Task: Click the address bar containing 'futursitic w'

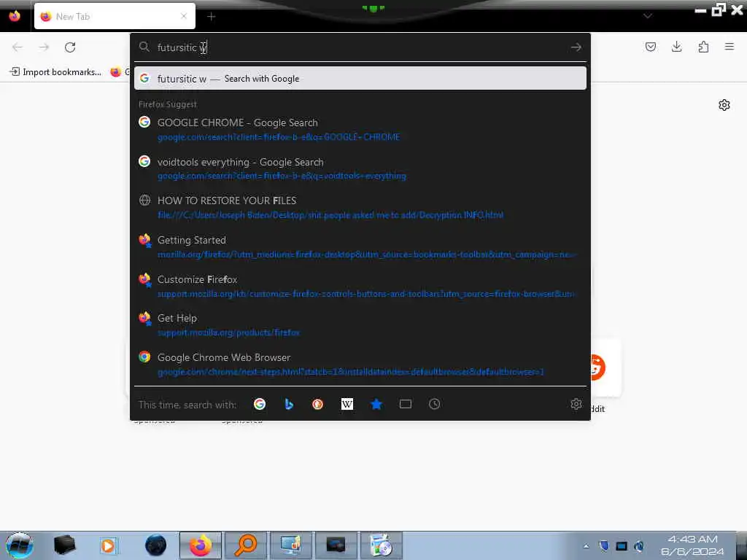Action: pos(360,47)
